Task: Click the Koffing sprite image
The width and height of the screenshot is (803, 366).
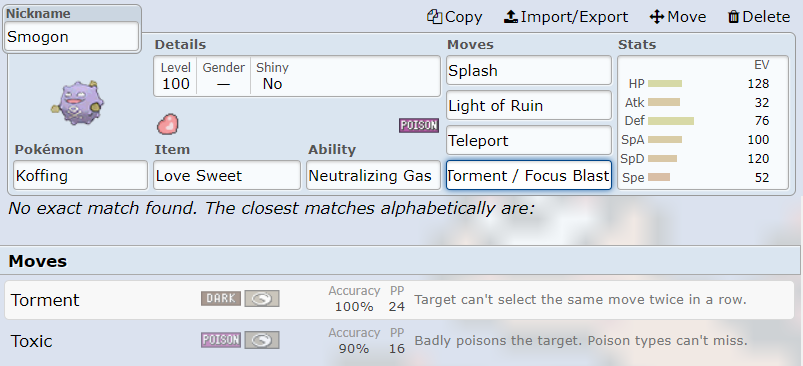Action: (77, 103)
